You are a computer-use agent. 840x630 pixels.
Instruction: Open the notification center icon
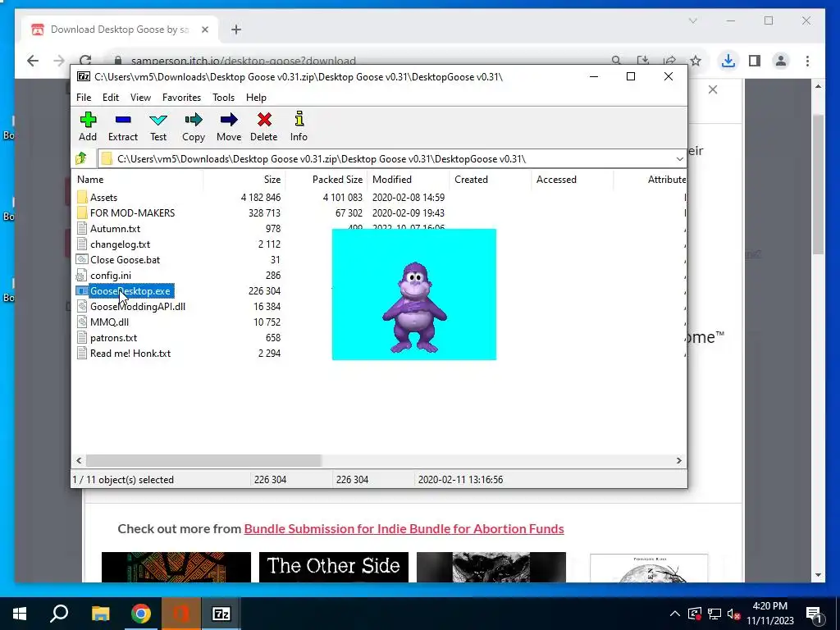point(814,614)
